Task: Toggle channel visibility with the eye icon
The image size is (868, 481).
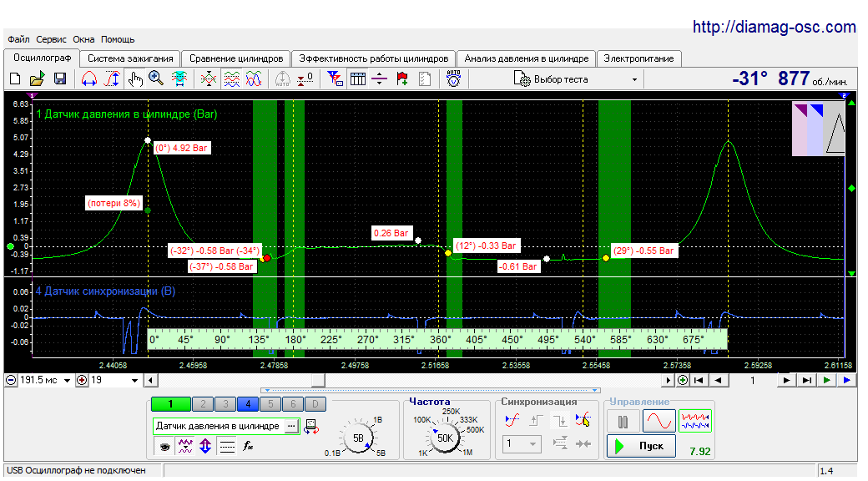Action: click(x=164, y=446)
